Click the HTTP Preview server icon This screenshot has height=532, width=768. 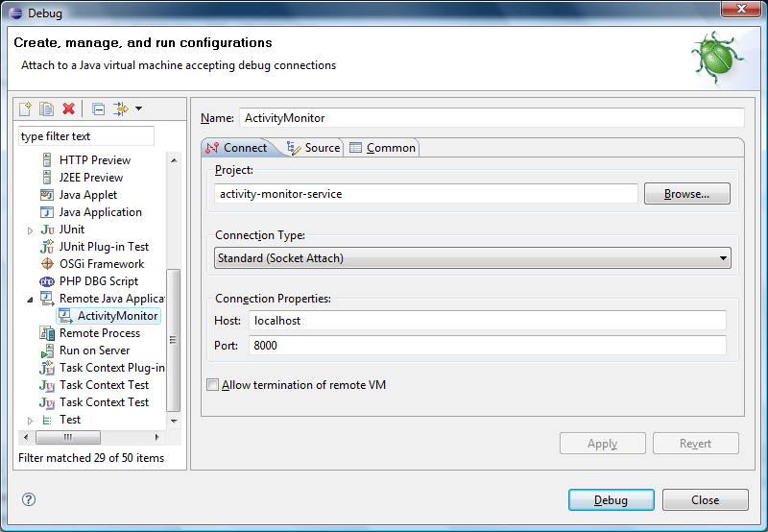coord(47,160)
